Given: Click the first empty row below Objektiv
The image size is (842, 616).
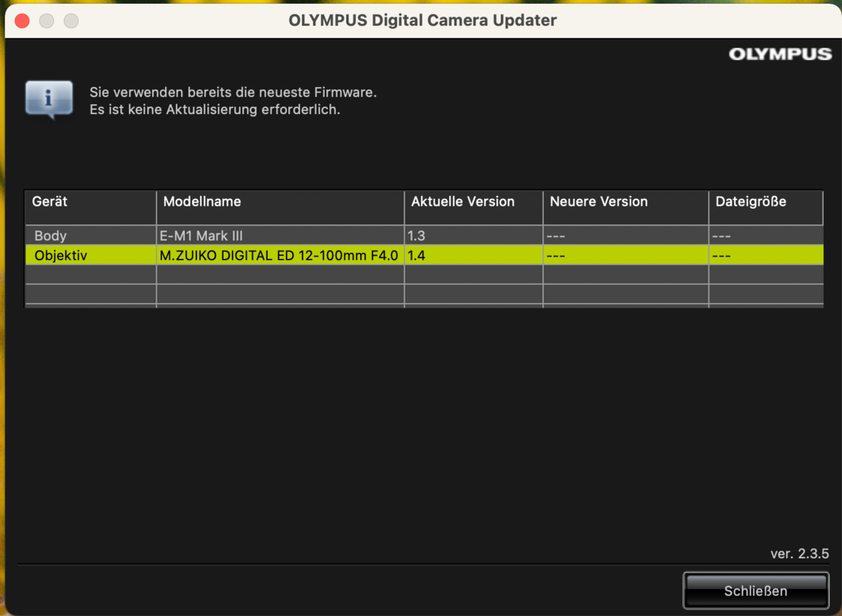Looking at the screenshot, I should pos(424,274).
